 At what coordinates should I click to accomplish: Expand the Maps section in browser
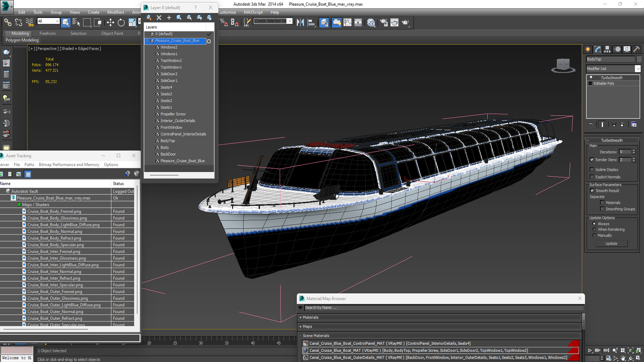click(x=301, y=326)
